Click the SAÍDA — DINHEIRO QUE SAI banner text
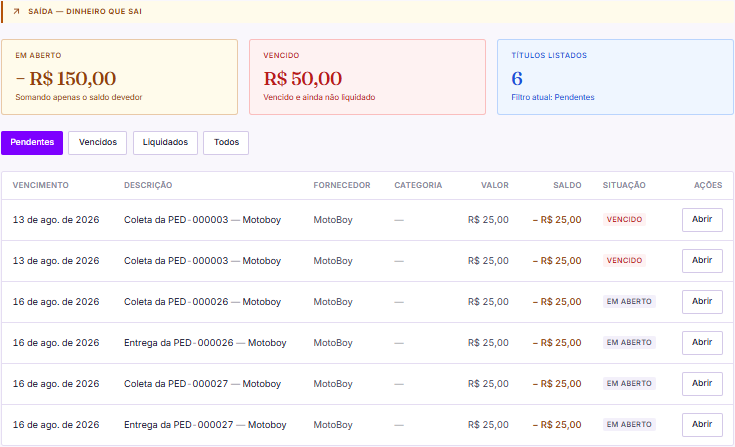 tap(85, 11)
